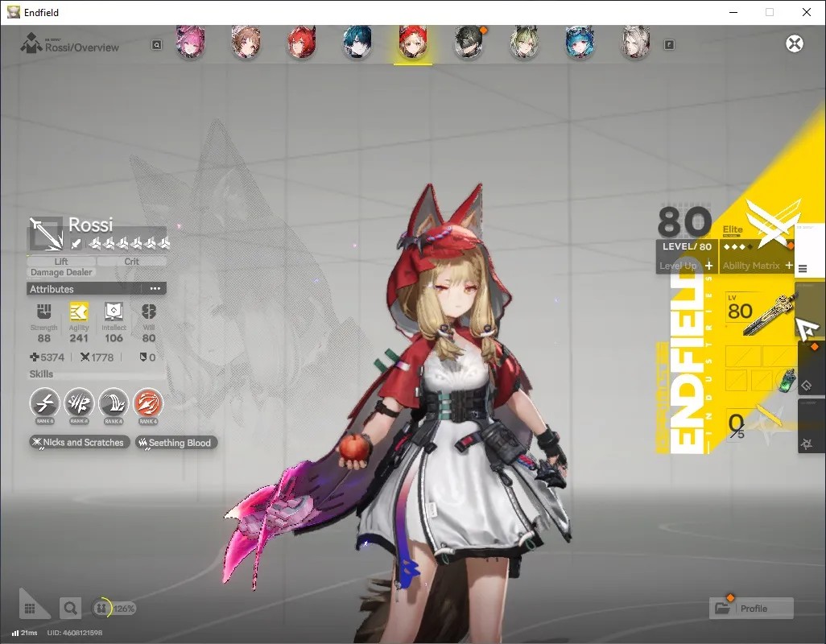Viewport: 826px width, 644px height.
Task: Click the Crit tag
Action: (132, 261)
